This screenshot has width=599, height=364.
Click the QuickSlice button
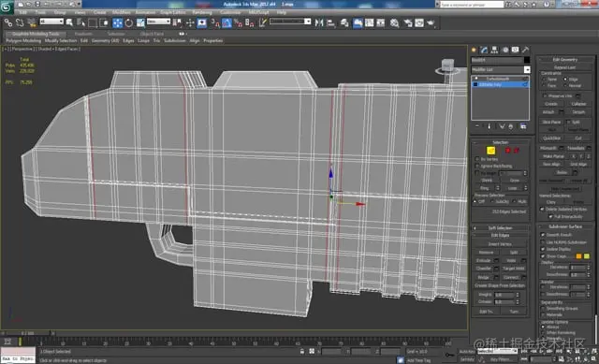coord(551,138)
